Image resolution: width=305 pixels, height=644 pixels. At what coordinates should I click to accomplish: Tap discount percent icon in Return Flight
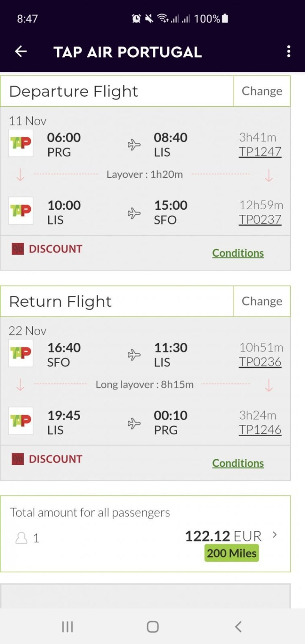coord(18,459)
